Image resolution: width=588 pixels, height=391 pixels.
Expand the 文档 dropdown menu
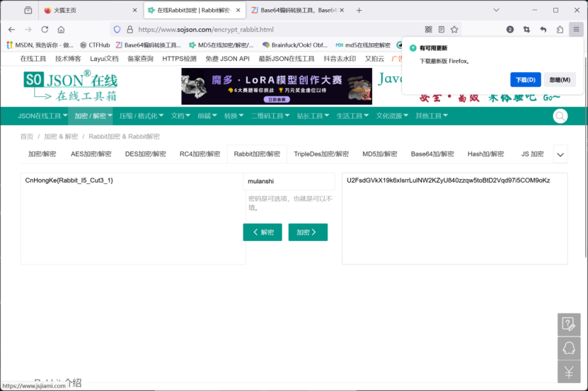pos(180,116)
